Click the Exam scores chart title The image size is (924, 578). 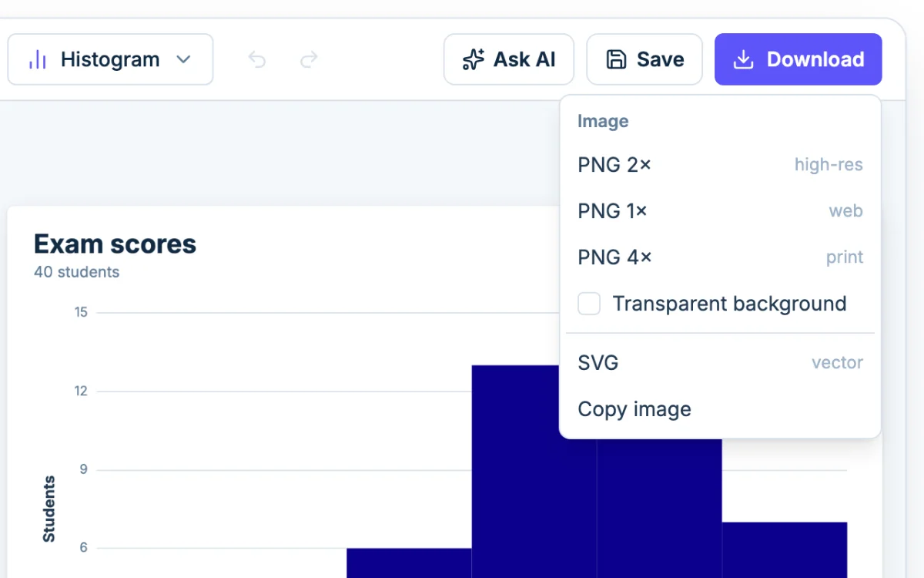coord(115,244)
